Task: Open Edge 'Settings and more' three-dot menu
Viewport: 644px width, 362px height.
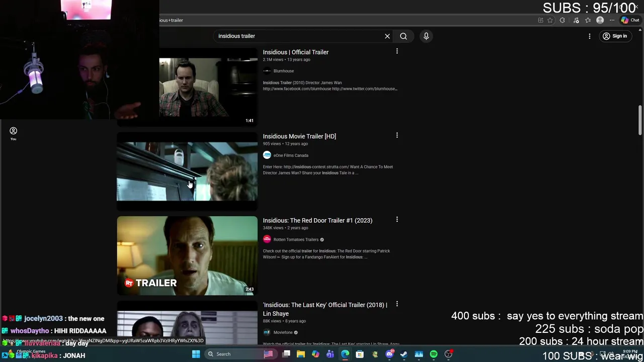Action: (x=612, y=20)
